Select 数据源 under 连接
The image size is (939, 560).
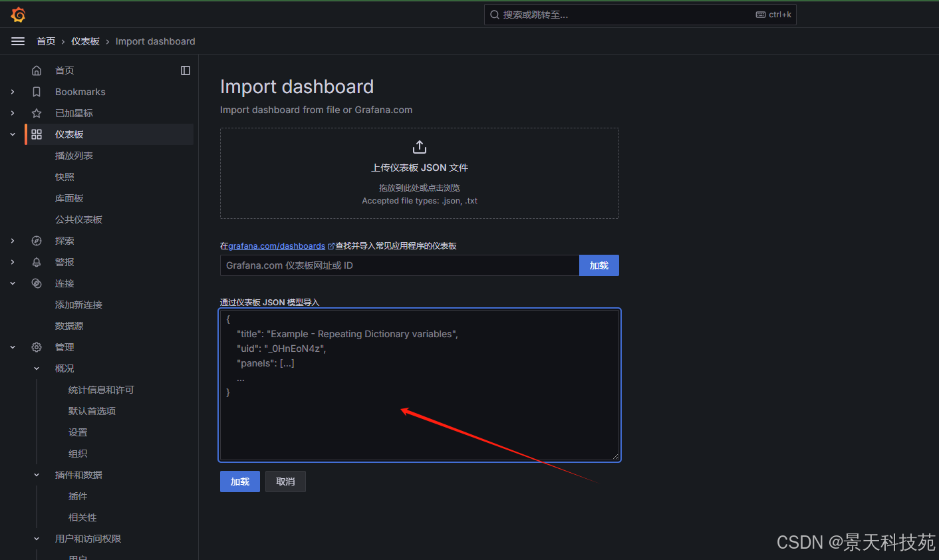pyautogui.click(x=69, y=326)
